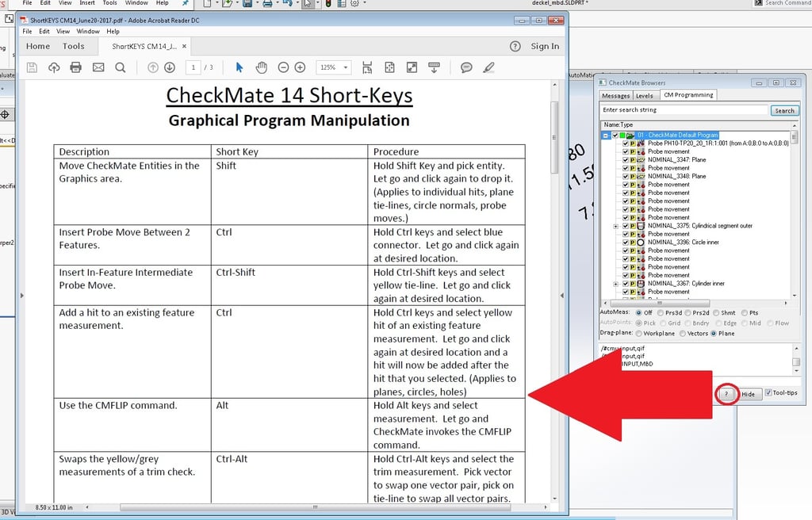Click the Enter search string field
Image resolution: width=812 pixels, height=520 pixels.
click(684, 110)
